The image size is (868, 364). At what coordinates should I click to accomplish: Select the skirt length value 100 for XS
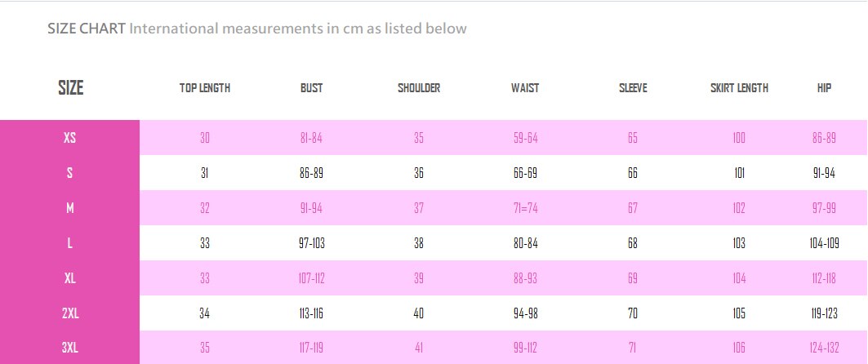pos(739,138)
